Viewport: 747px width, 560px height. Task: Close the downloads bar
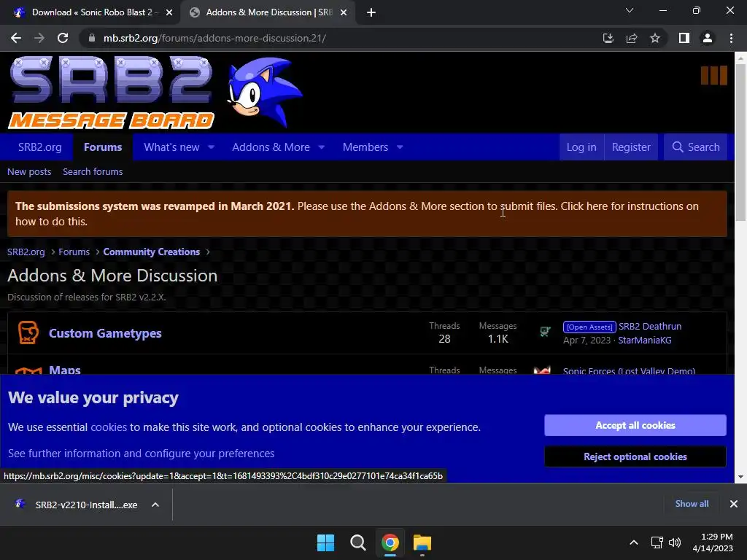(734, 503)
